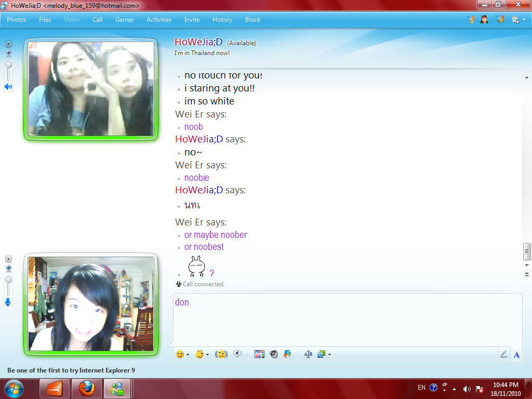
Task: Switch to text typing mode letter A
Action: click(516, 354)
